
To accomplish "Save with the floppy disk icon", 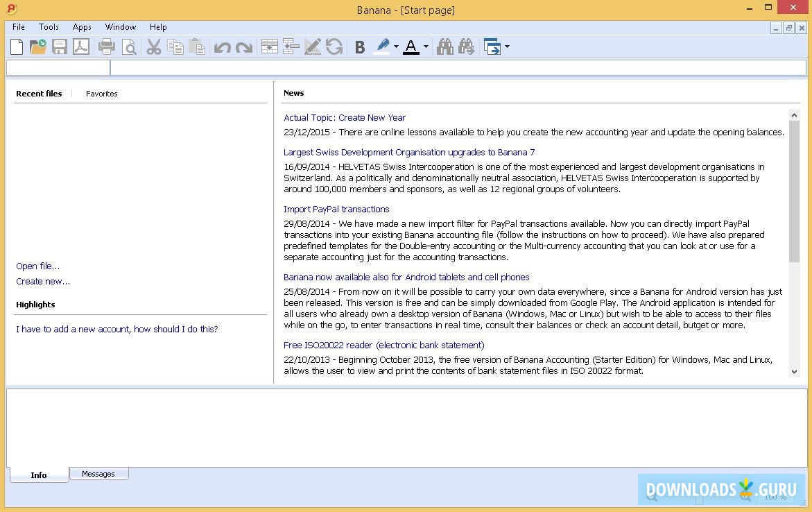I will click(60, 46).
